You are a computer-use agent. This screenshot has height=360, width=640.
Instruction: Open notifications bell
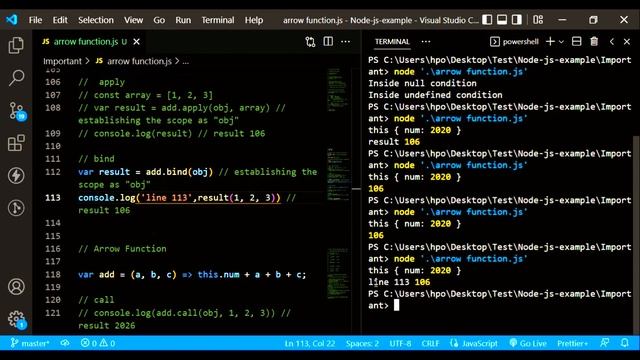coord(624,343)
